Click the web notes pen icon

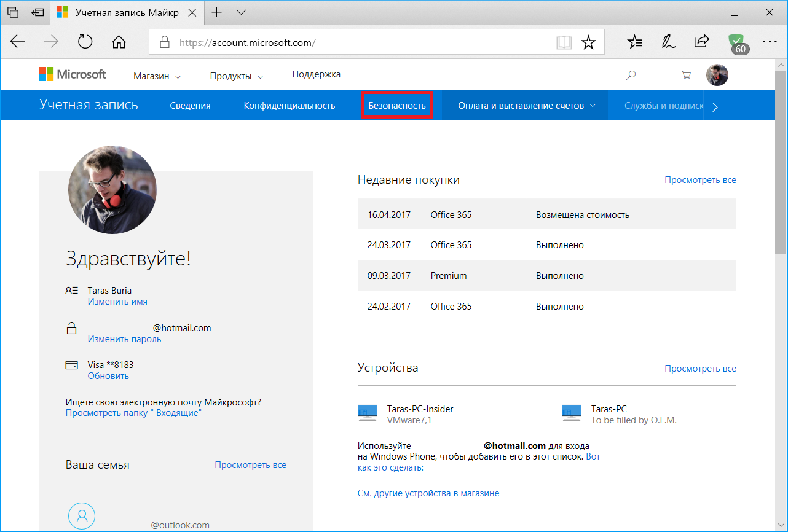[668, 42]
